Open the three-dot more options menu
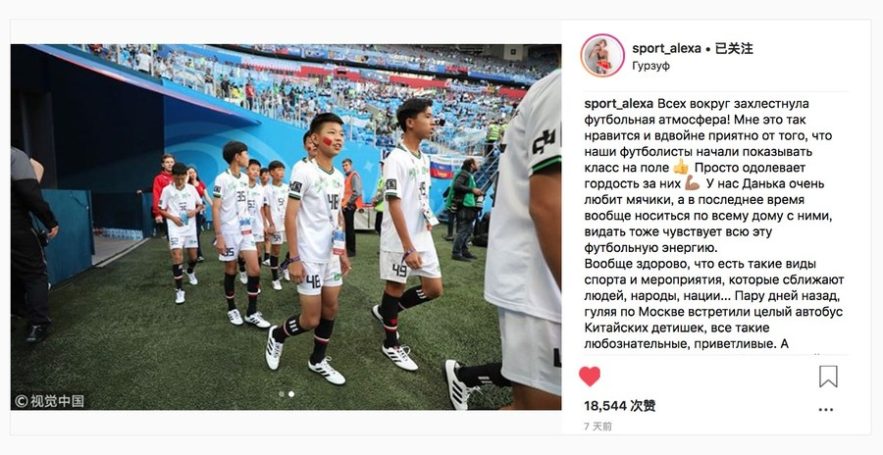The image size is (883, 455). (826, 409)
